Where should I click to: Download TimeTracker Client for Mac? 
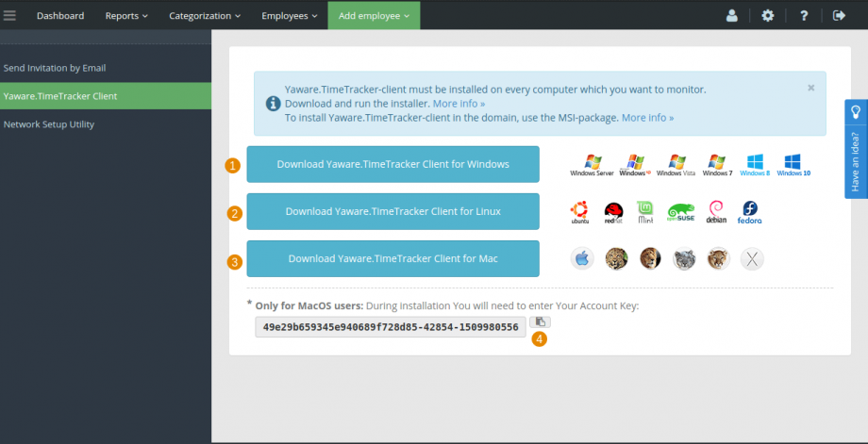(393, 258)
